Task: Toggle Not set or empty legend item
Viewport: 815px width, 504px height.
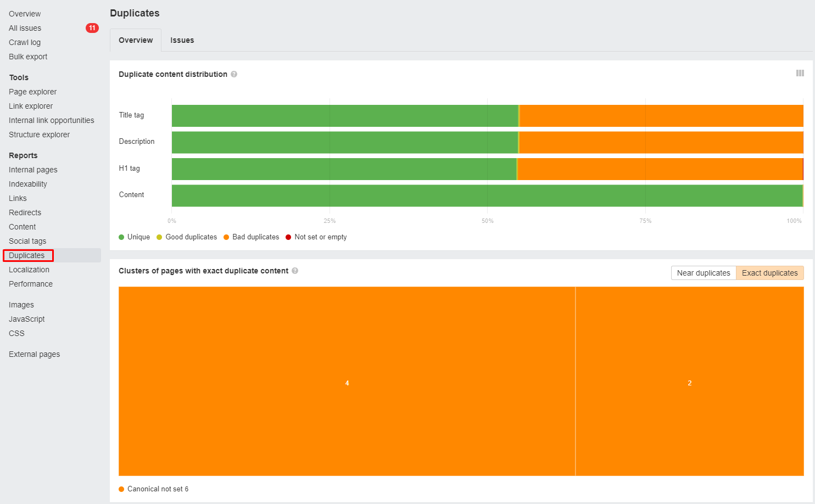Action: [316, 237]
